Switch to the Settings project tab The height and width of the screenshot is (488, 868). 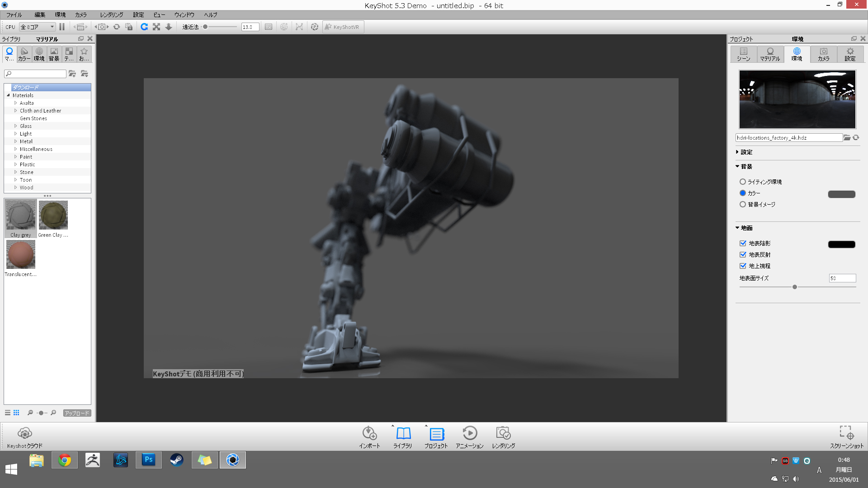pos(850,54)
